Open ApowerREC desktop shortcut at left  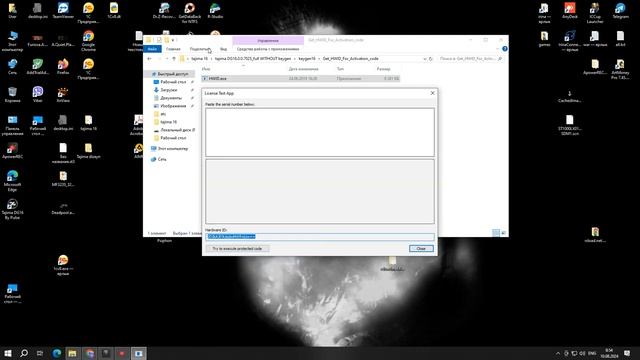click(x=12, y=150)
